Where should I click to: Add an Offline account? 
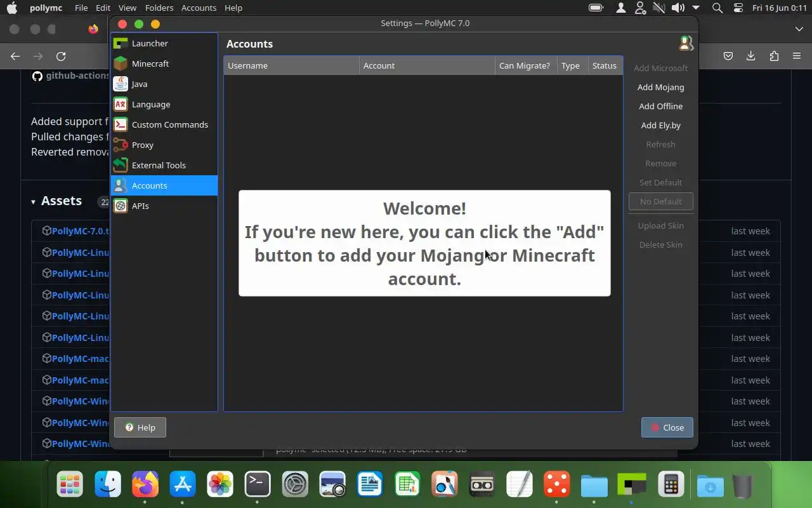[x=660, y=106]
